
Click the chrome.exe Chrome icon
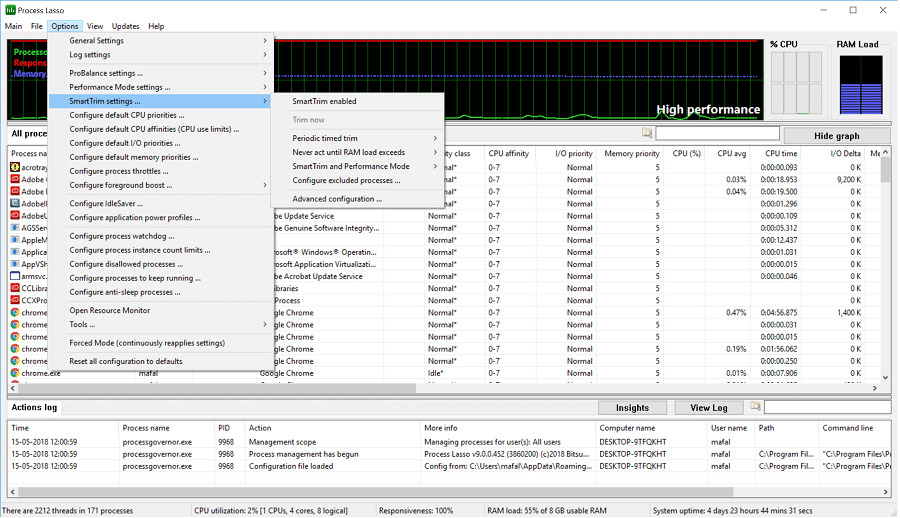15,373
